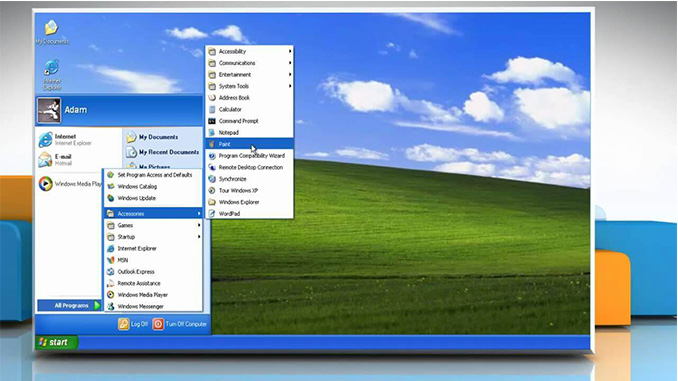Open Address Book from Accessories

[249, 98]
